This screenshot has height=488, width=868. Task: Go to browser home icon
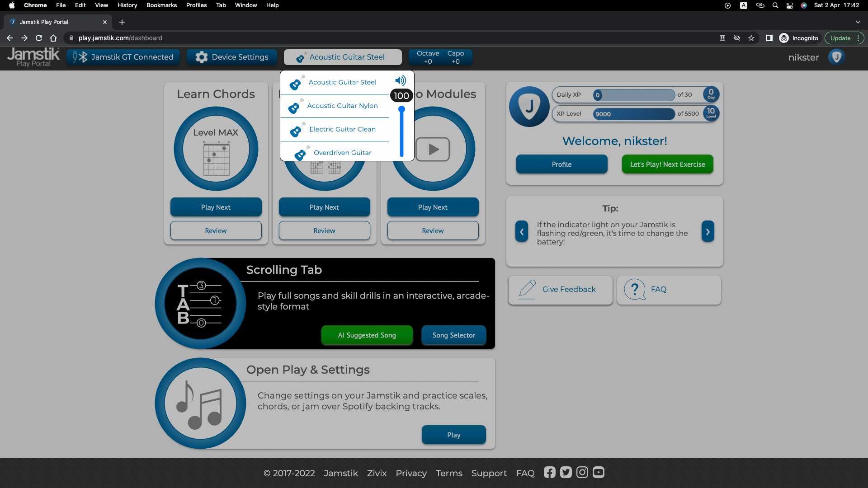tap(53, 38)
